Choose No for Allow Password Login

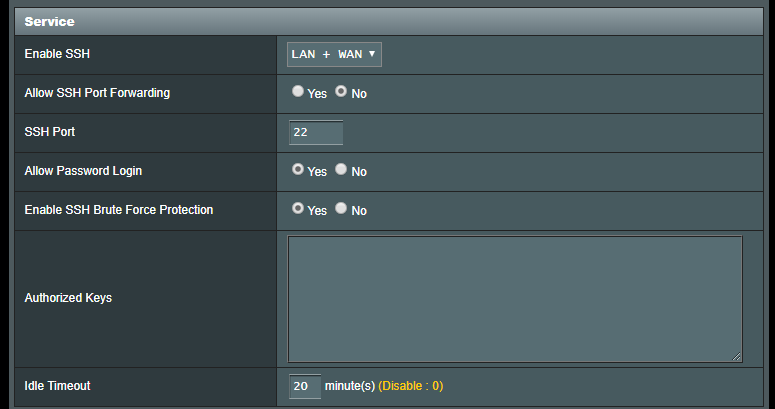point(341,170)
